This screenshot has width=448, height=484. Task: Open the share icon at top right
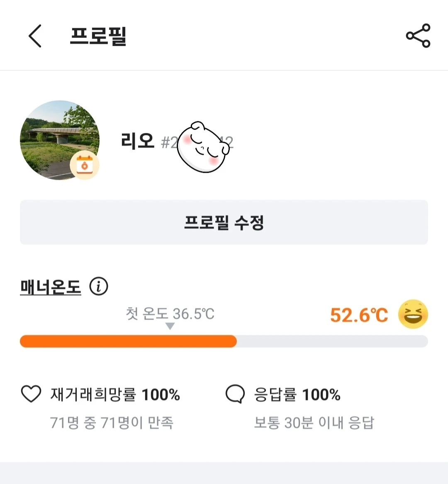[418, 36]
